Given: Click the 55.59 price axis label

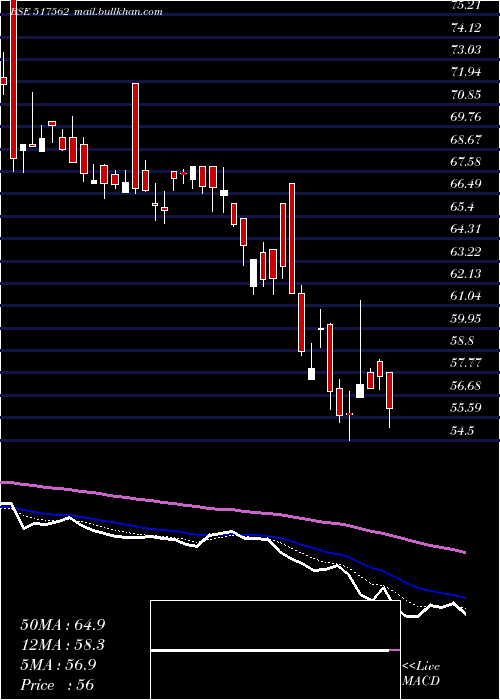Looking at the screenshot, I should click(467, 408).
